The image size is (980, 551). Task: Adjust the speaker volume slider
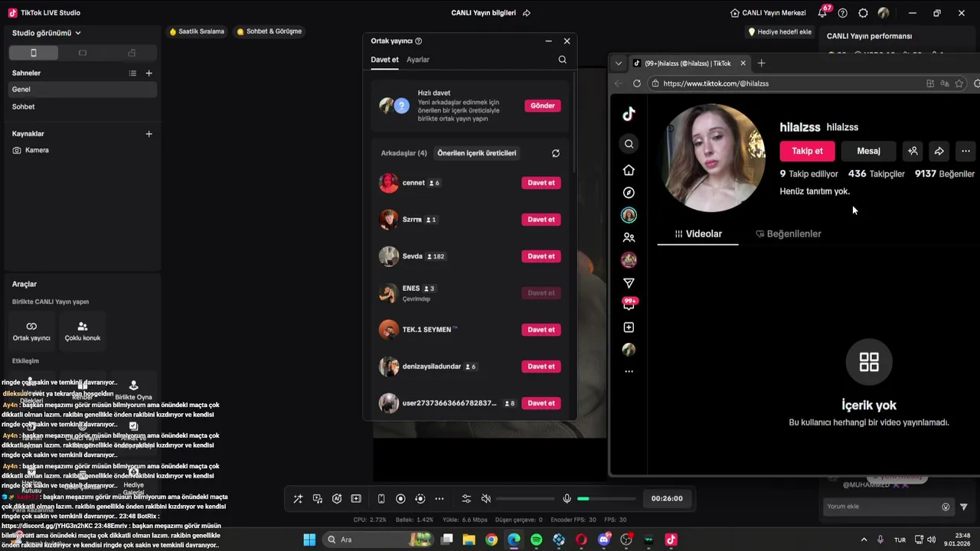click(525, 499)
